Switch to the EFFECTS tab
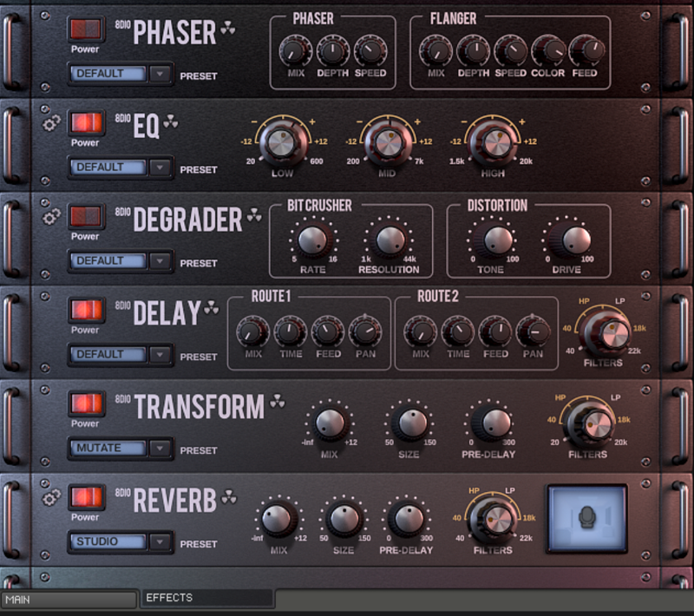Image resolution: width=694 pixels, height=616 pixels. pyautogui.click(x=206, y=598)
